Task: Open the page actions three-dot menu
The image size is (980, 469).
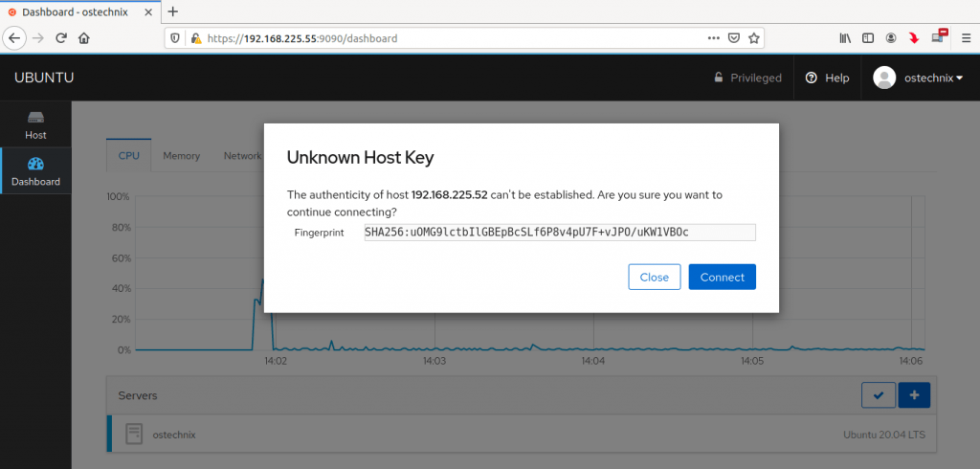Action: point(713,38)
